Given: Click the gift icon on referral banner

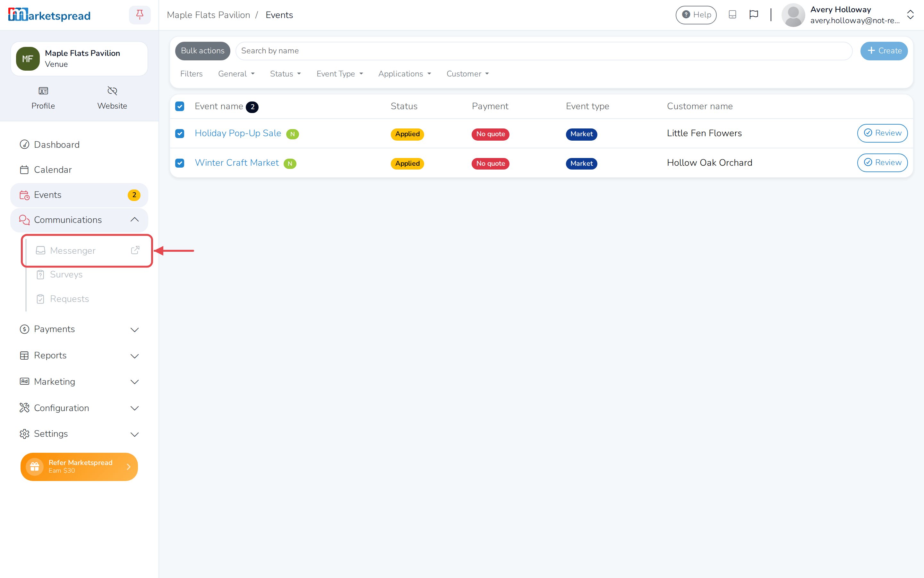Looking at the screenshot, I should pyautogui.click(x=34, y=467).
